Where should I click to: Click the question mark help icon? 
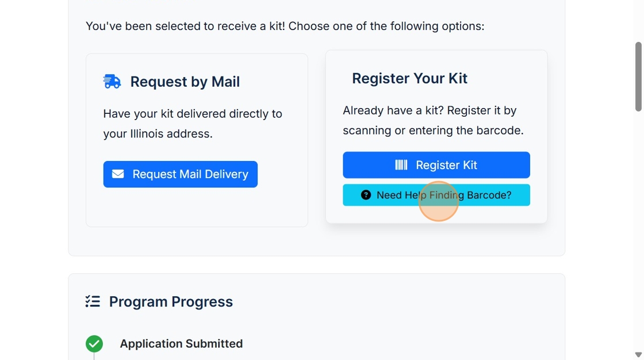click(x=366, y=195)
